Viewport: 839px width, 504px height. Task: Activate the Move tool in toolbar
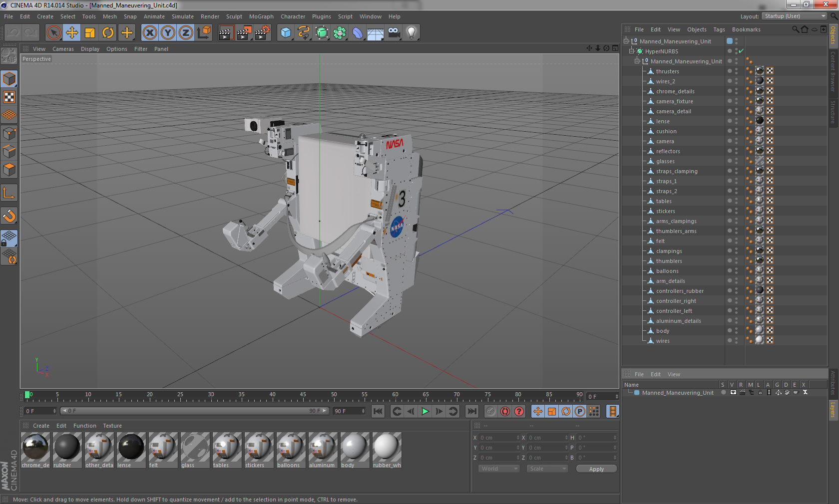click(x=72, y=33)
